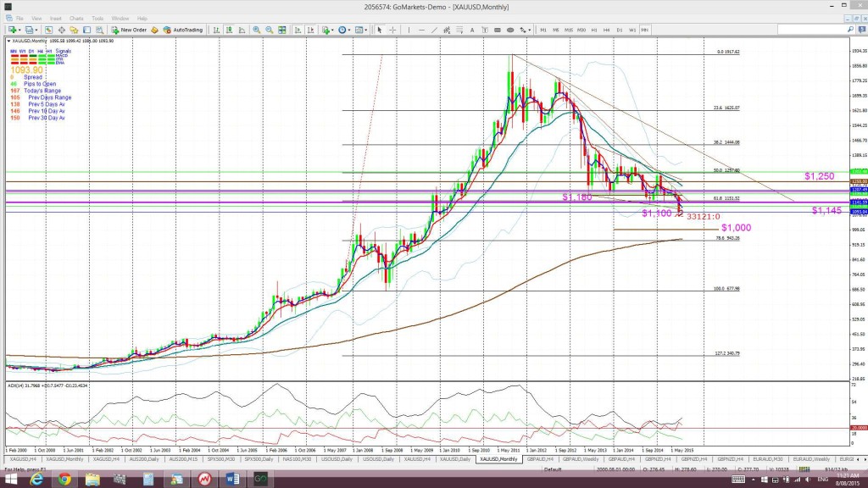Switch to the M1 timeframe
The height and width of the screenshot is (488, 868).
(543, 30)
